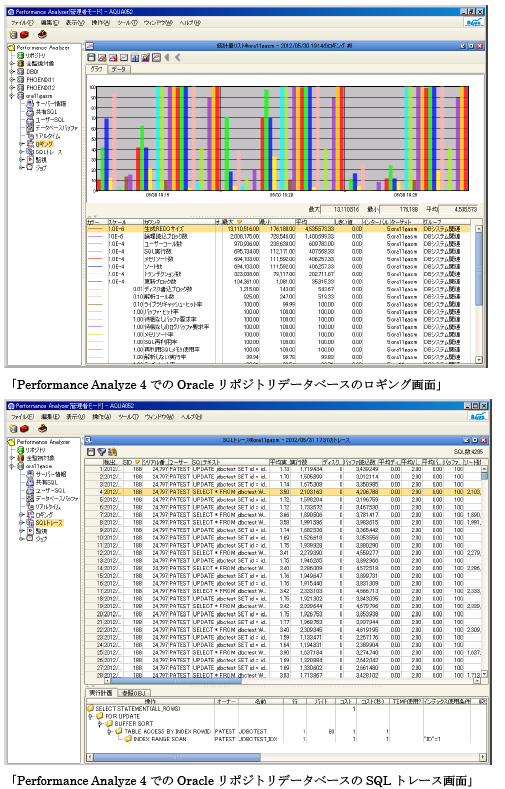Select リポジトリ in the SQL trace window tree
Screen dimensions: 505x789
tap(35, 450)
